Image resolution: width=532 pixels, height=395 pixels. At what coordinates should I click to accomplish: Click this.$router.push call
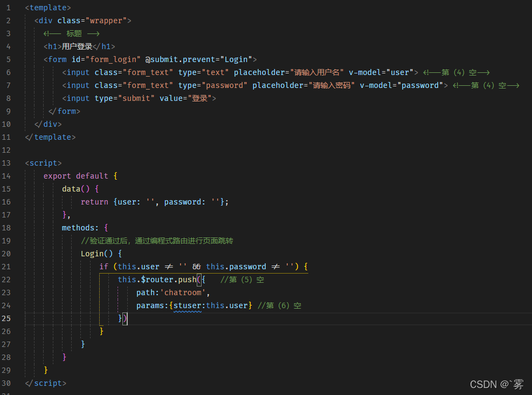pyautogui.click(x=157, y=280)
